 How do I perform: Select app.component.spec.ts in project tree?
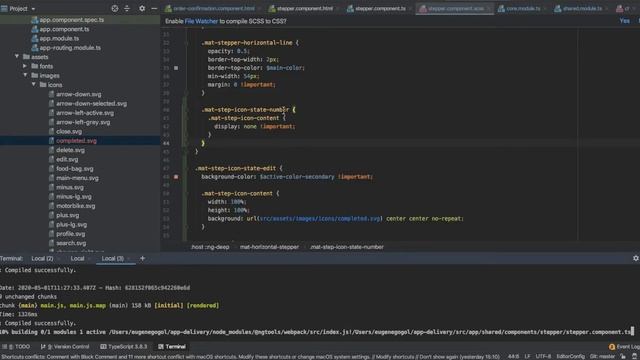pyautogui.click(x=71, y=20)
